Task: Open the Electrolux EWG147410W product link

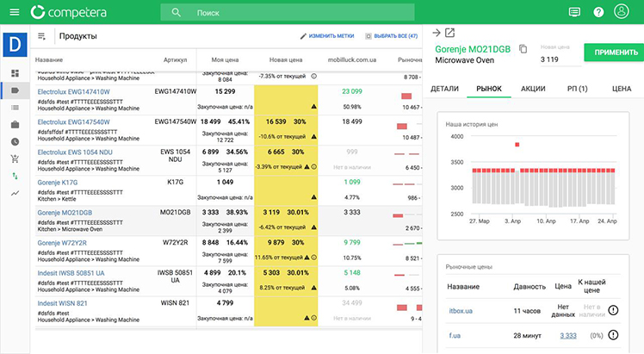Action: (73, 91)
